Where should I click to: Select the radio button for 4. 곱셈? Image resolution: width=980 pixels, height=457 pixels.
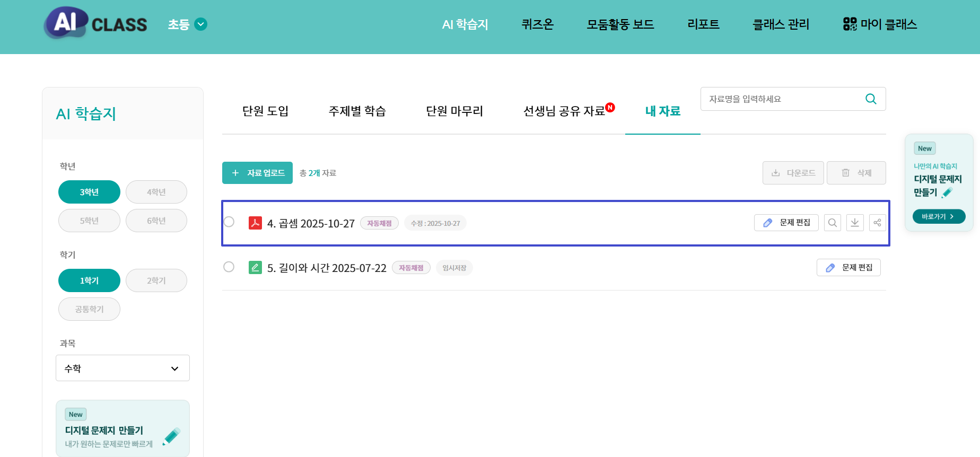pos(229,222)
